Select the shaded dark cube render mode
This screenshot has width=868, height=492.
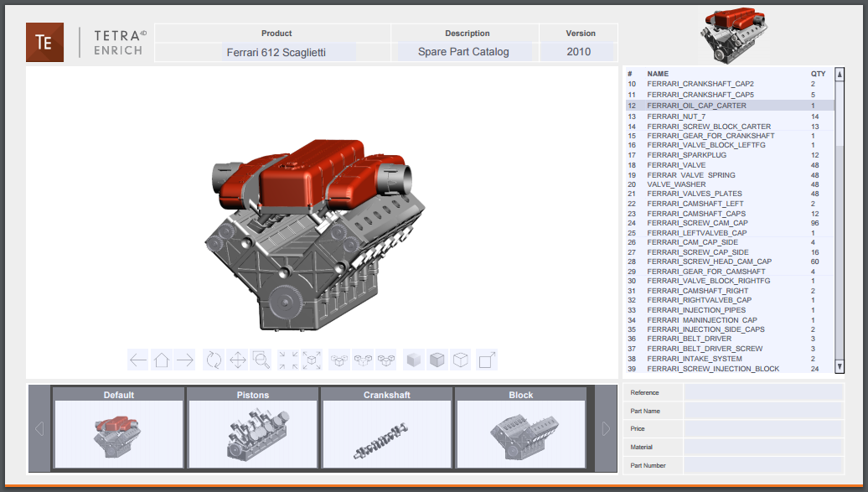click(x=436, y=360)
